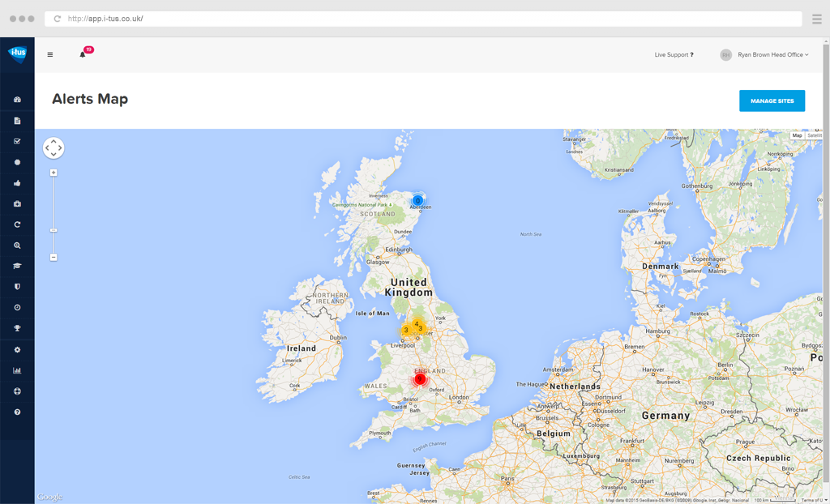Click the red 9 cluster marker in England
830x504 pixels.
pos(420,379)
